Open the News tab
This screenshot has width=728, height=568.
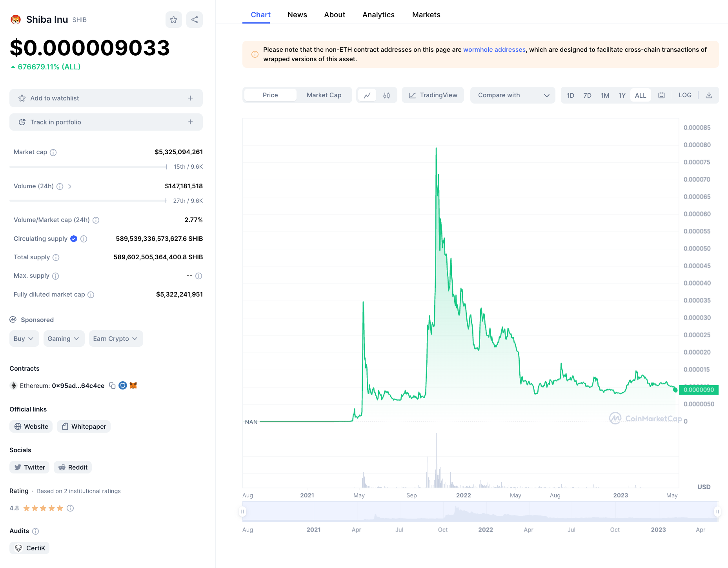pyautogui.click(x=297, y=15)
